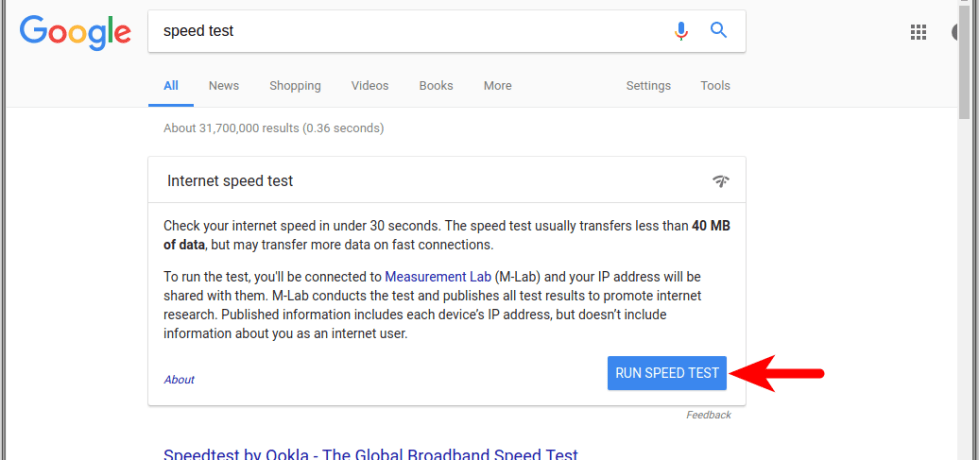Open the Videos tab

point(370,86)
